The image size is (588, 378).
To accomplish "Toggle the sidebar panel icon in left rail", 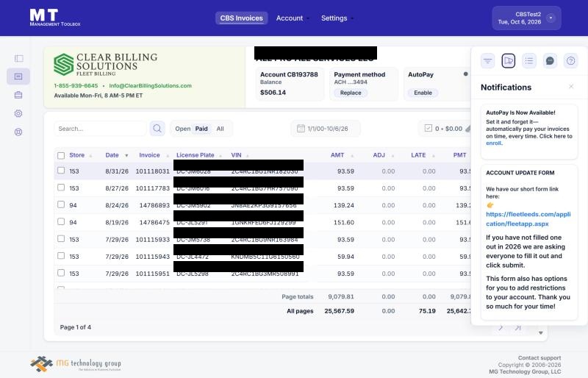I will pyautogui.click(x=18, y=58).
